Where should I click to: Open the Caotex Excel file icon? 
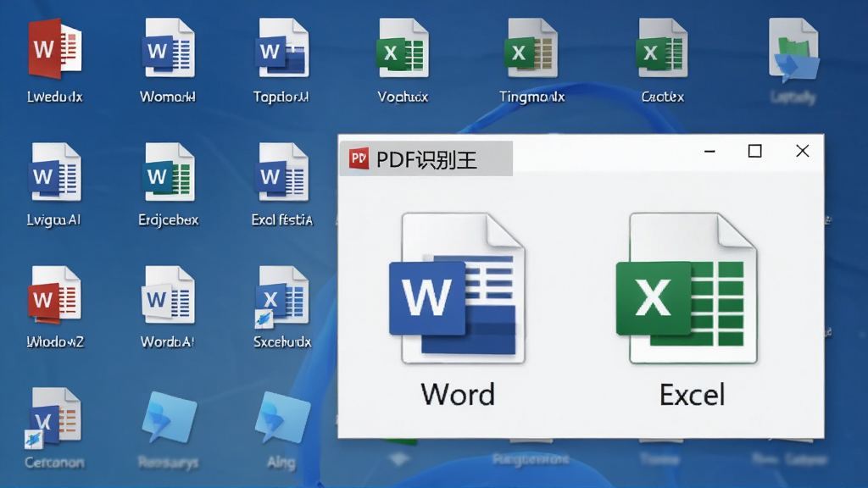(x=662, y=47)
